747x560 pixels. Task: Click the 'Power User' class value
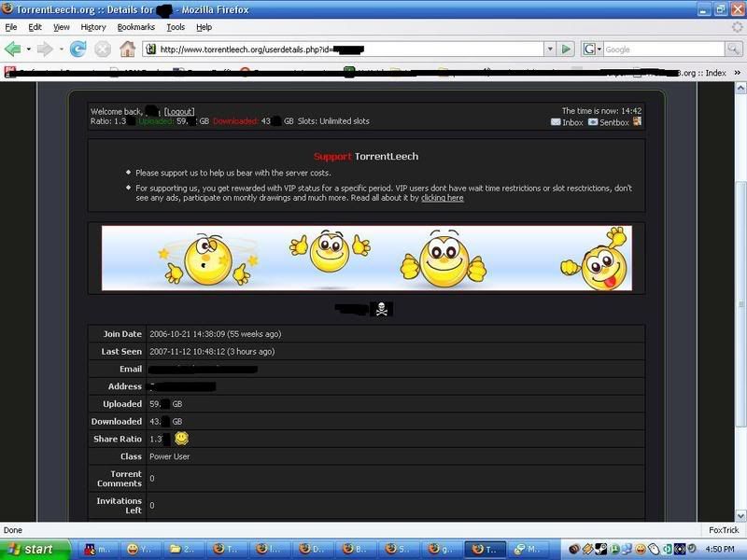point(170,456)
